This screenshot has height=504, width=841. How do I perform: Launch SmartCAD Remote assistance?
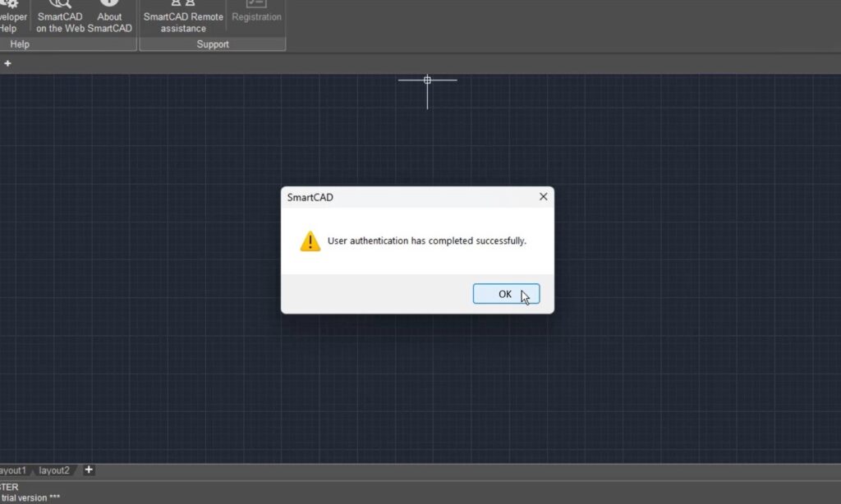pos(183,16)
